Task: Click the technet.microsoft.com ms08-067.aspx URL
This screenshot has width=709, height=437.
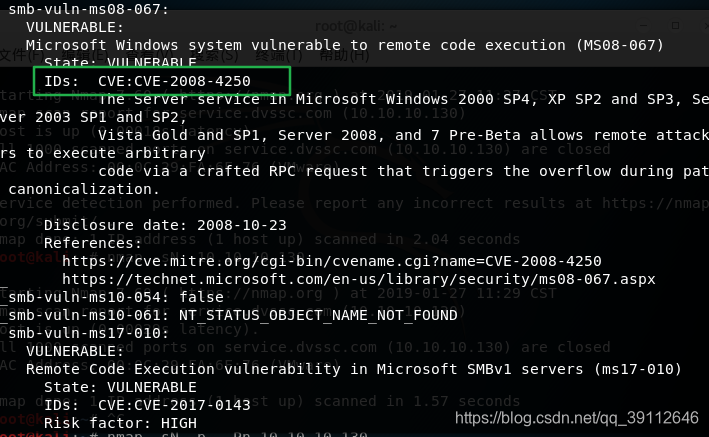Action: point(359,280)
